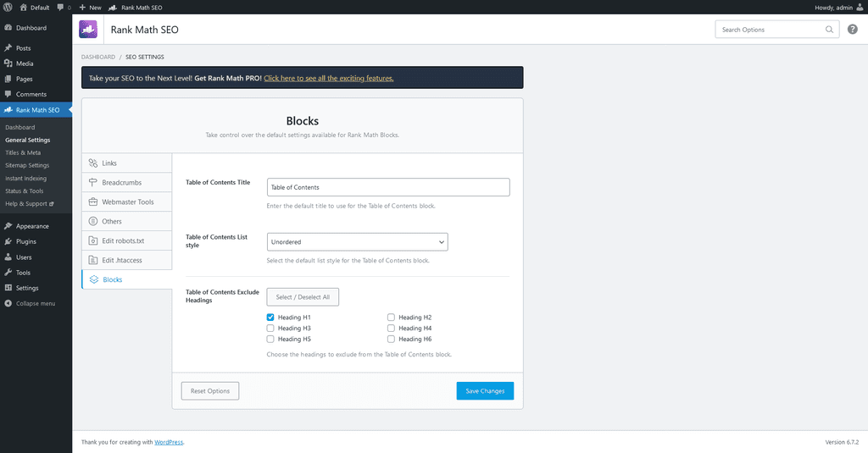Open the help question mark icon
This screenshot has height=453, width=868.
point(853,30)
